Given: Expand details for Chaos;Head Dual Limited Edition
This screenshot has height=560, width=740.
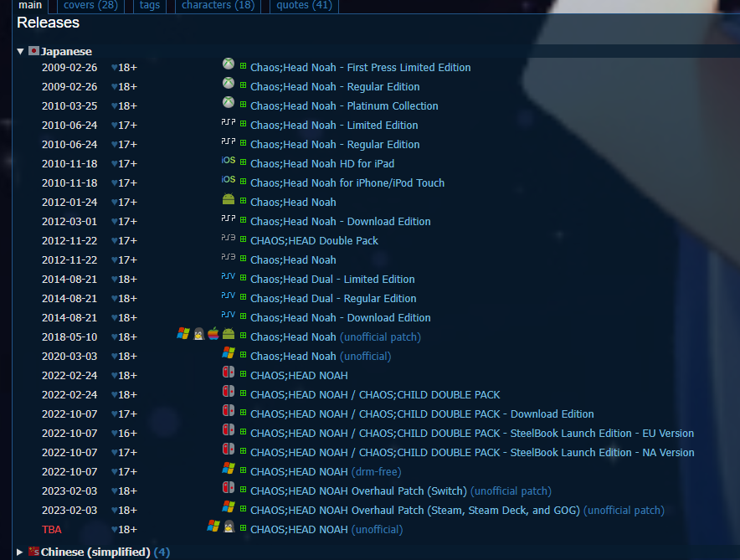Looking at the screenshot, I should (243, 278).
